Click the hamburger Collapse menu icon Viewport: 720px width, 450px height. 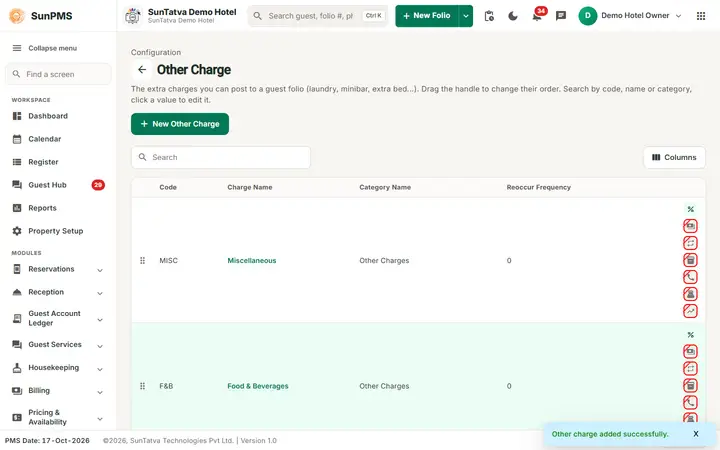pyautogui.click(x=17, y=48)
